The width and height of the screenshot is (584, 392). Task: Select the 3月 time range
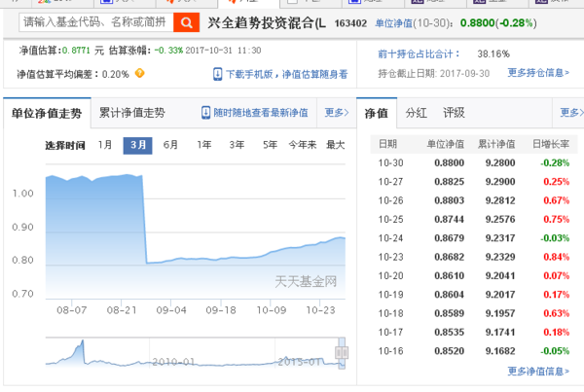pos(138,145)
